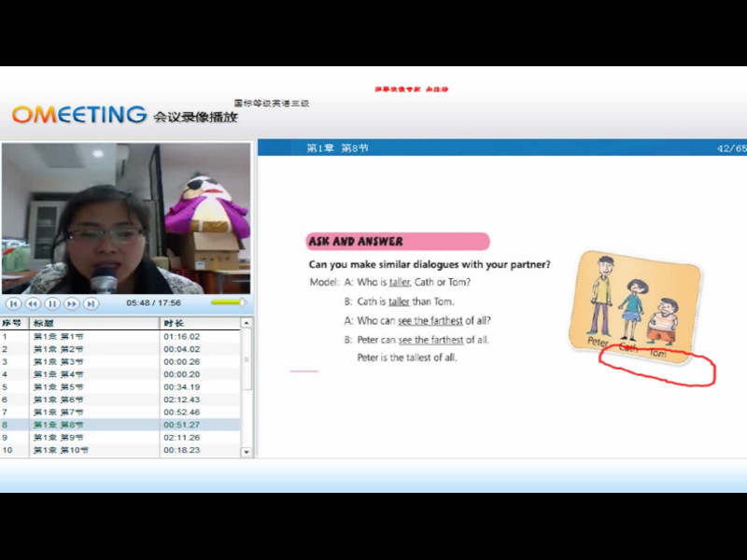Screen dimensions: 747x560
Task: Click the OMEETING logo
Action: [x=79, y=115]
